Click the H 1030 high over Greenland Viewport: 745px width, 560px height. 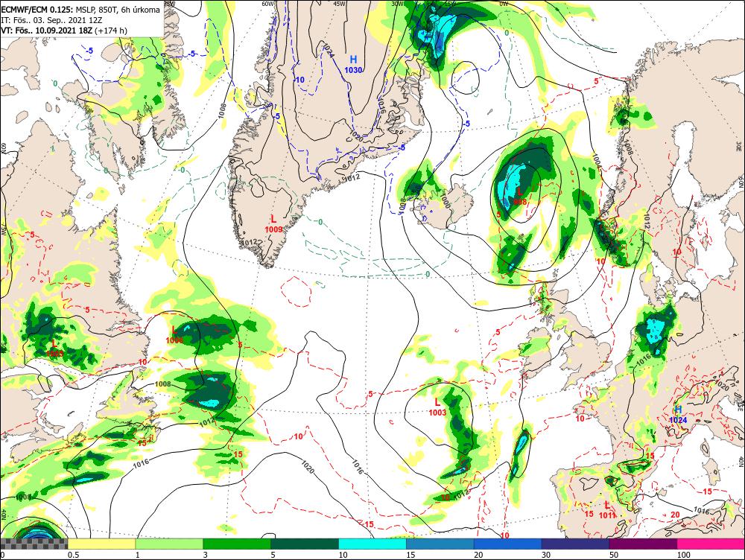[x=353, y=65]
